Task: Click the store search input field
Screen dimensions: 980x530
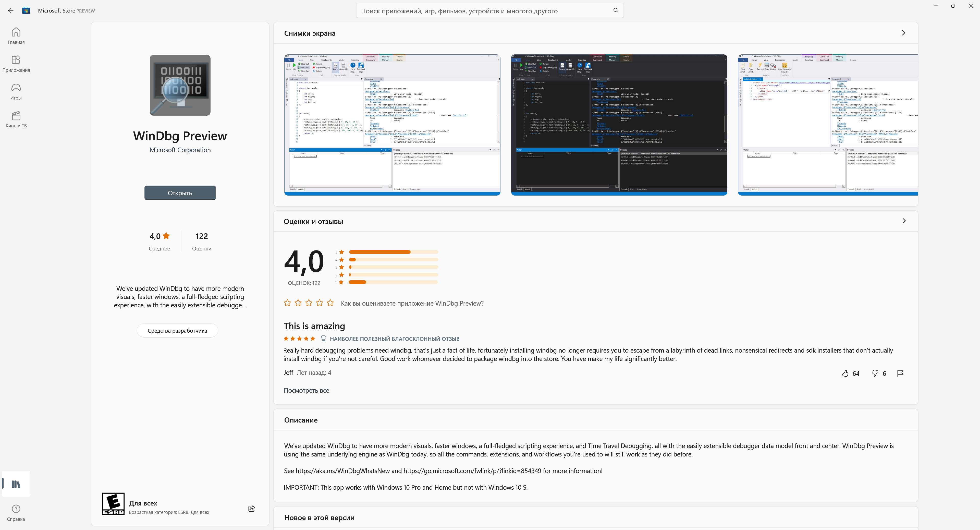Action: [483, 11]
